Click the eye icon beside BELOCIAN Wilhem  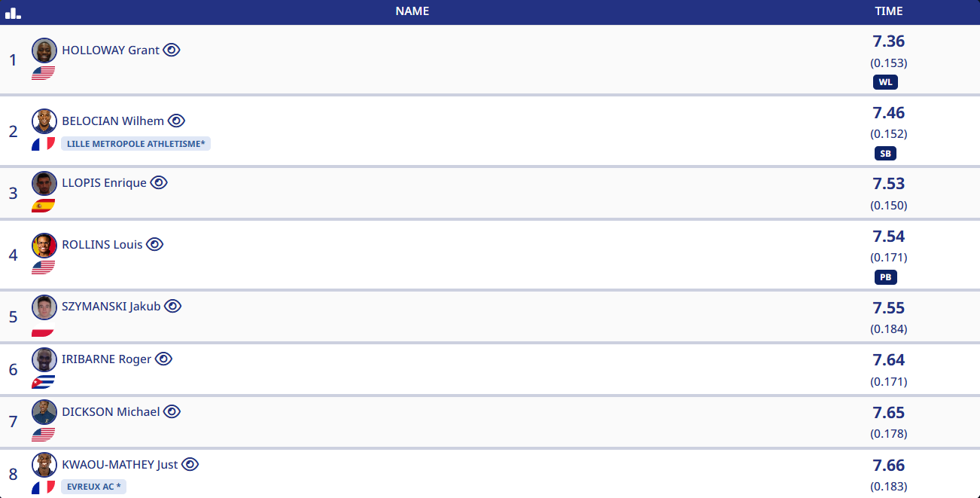[x=176, y=121]
